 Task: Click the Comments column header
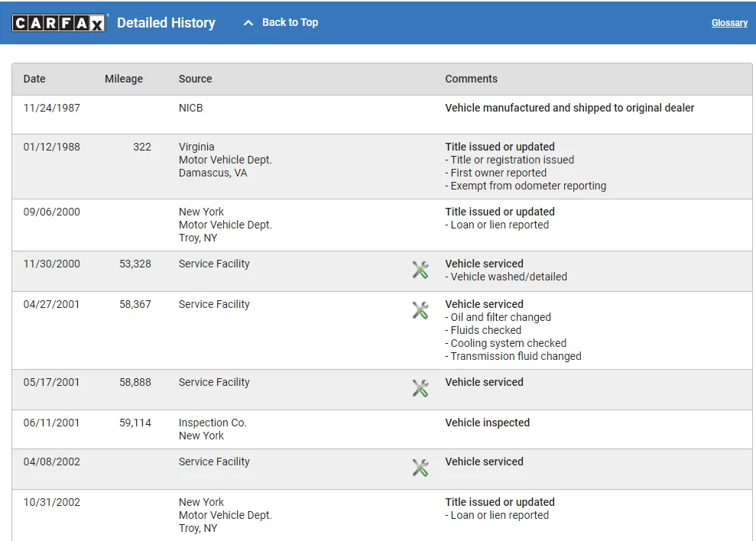pos(471,79)
